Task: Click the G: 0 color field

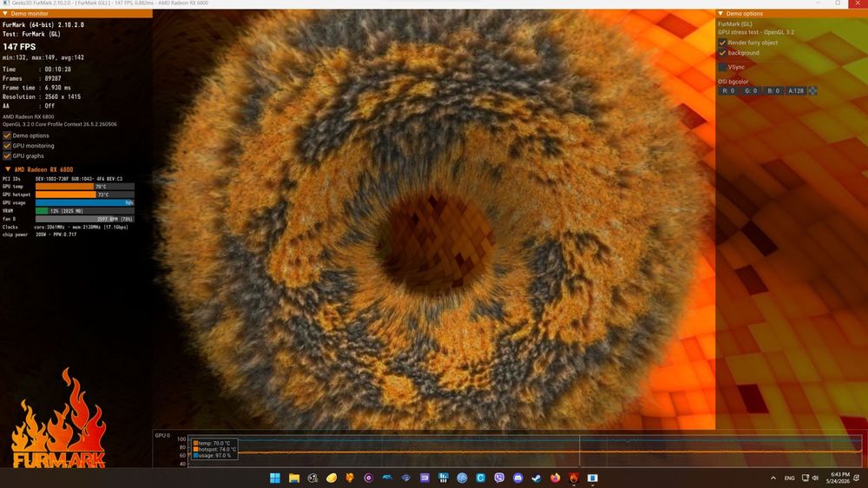Action: click(x=751, y=91)
